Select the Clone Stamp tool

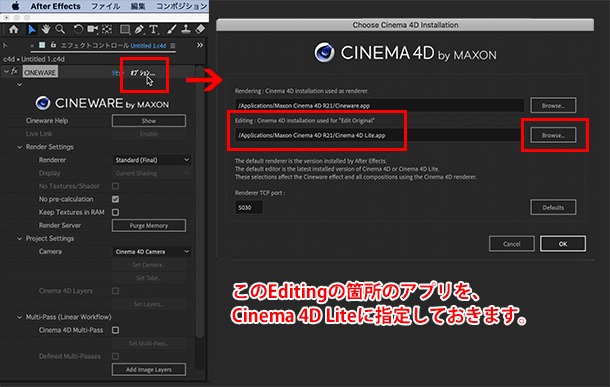click(x=186, y=30)
